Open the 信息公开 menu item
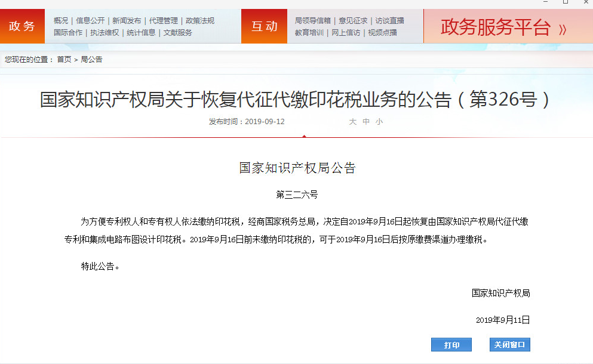The image size is (593, 364). coord(90,21)
